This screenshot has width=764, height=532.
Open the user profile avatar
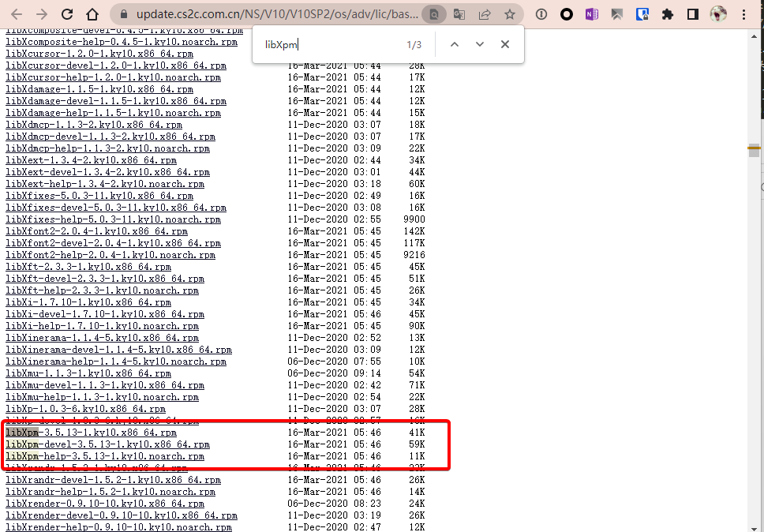718,15
